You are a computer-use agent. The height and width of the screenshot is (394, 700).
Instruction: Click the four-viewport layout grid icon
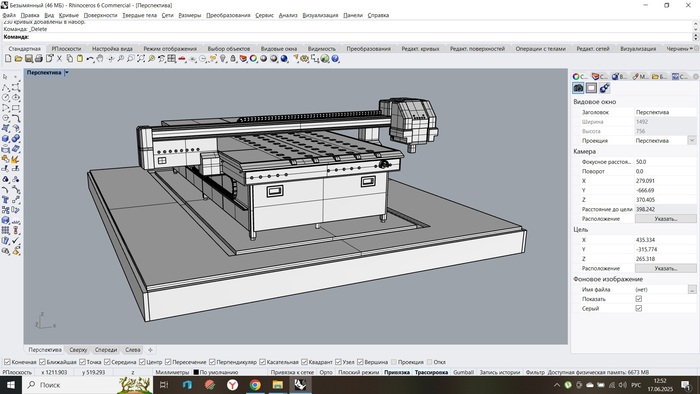tap(171, 58)
